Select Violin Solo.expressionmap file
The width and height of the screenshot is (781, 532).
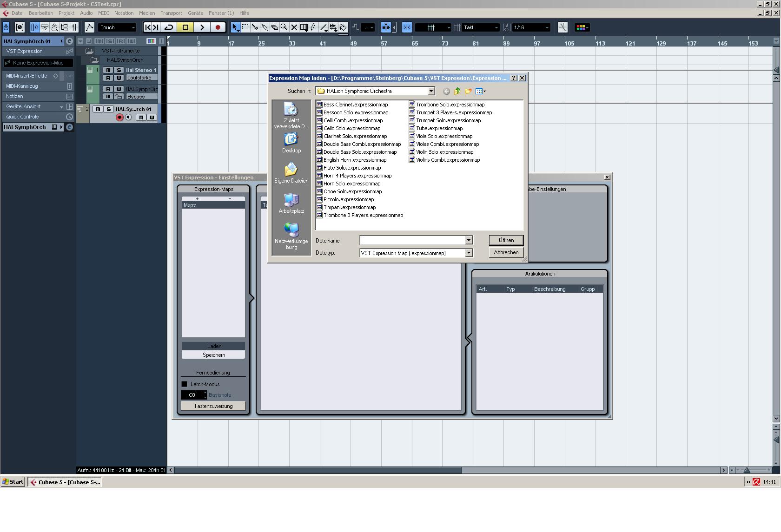tap(441, 152)
